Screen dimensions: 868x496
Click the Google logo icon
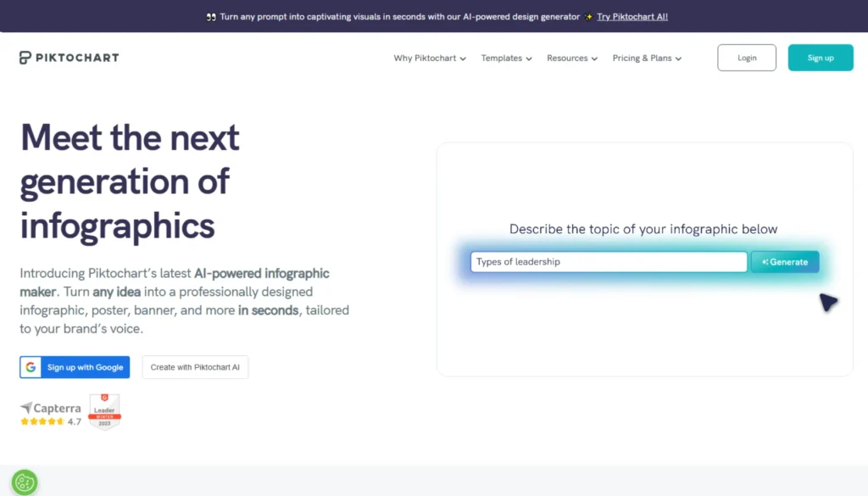pos(31,367)
